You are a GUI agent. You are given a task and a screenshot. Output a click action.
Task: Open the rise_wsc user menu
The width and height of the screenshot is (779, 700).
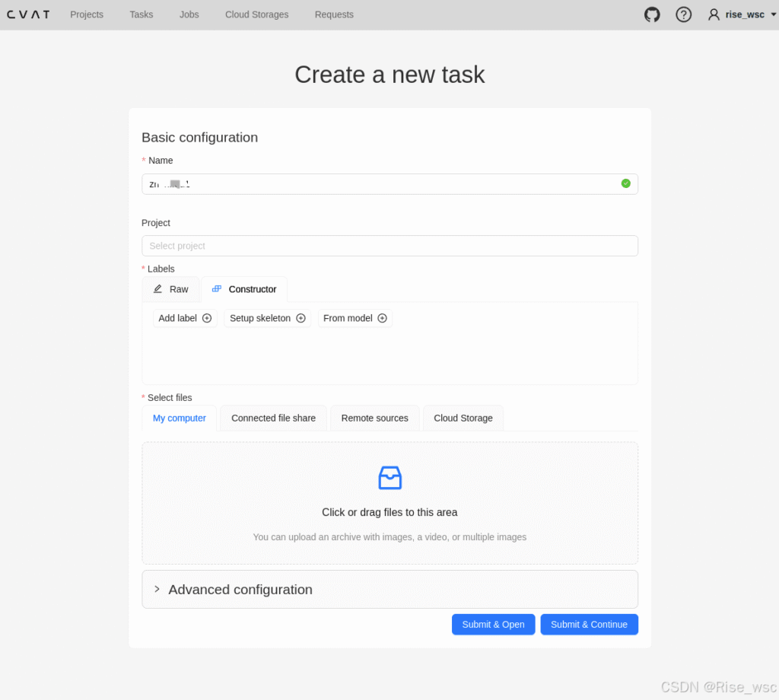coord(742,14)
